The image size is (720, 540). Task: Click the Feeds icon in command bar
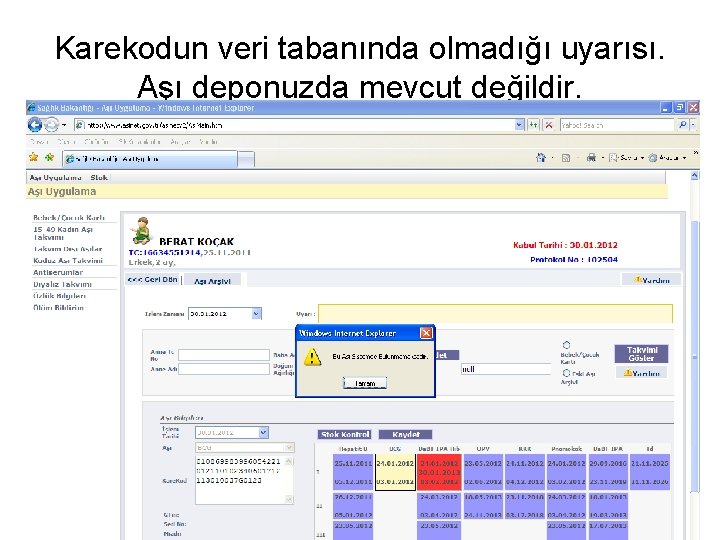click(x=566, y=158)
